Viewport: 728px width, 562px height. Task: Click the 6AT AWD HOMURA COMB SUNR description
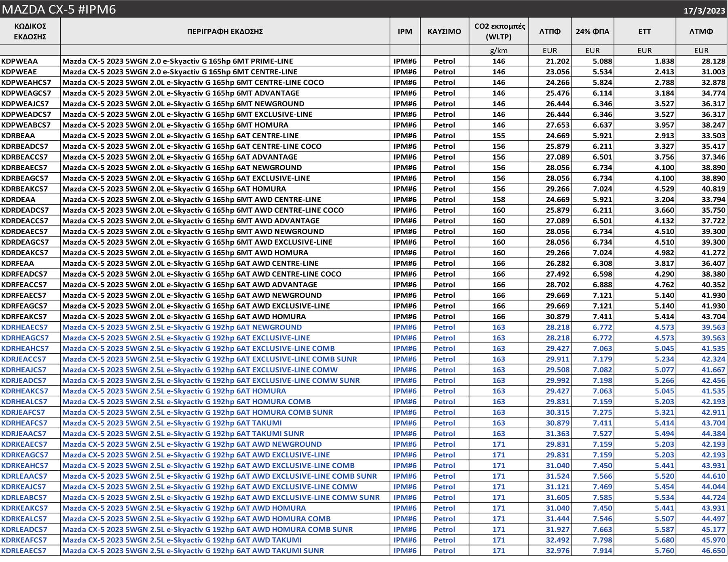click(x=207, y=529)
